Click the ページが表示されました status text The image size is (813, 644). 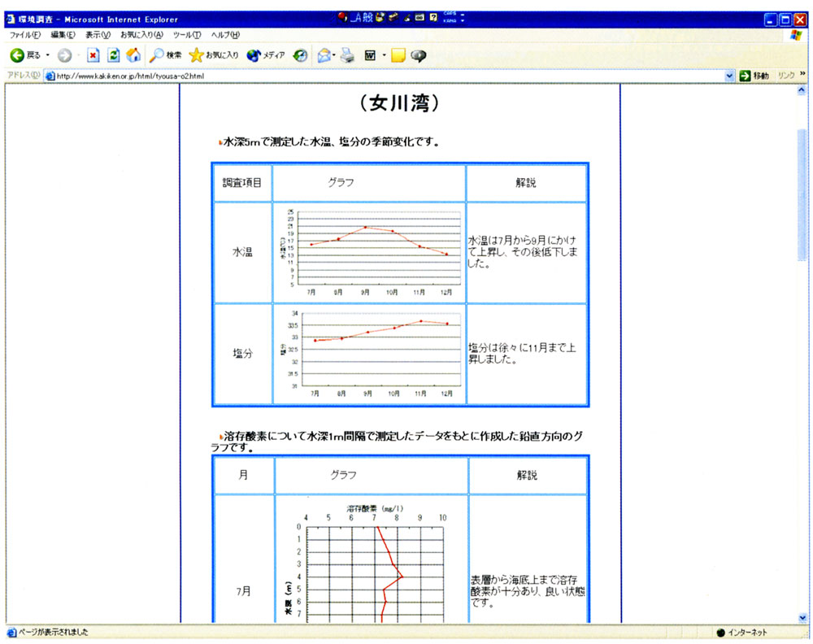(x=53, y=632)
